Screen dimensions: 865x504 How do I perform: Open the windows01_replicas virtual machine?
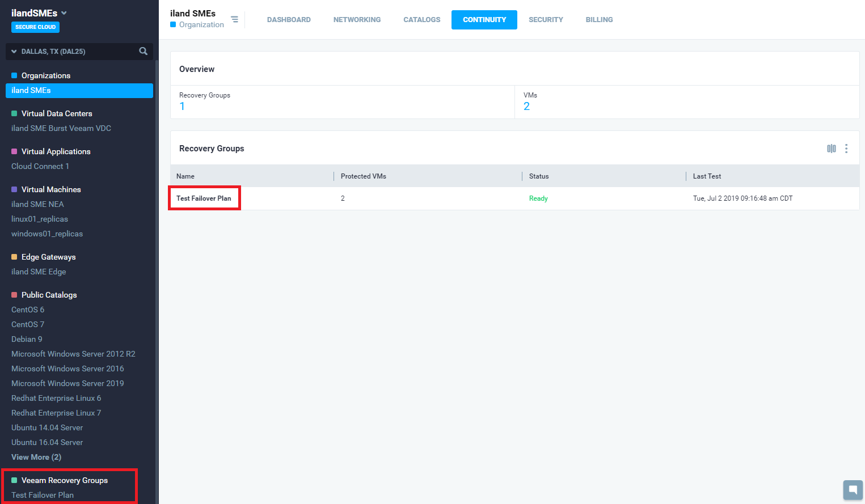[47, 234]
